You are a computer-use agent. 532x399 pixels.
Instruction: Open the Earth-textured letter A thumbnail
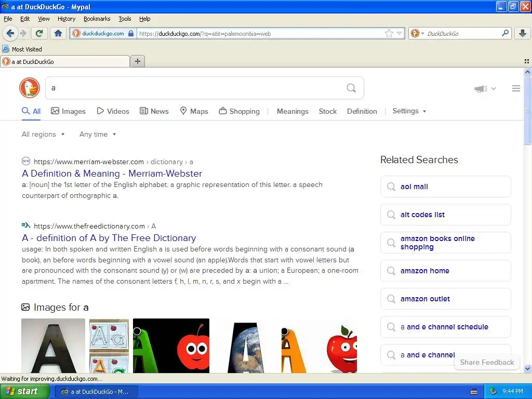click(x=245, y=345)
